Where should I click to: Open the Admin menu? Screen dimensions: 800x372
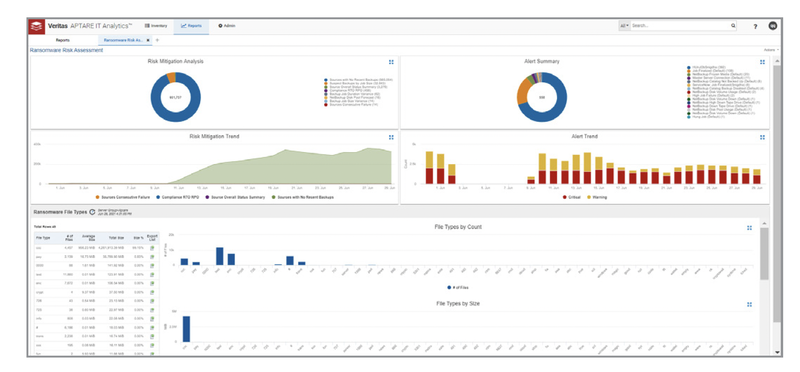227,26
